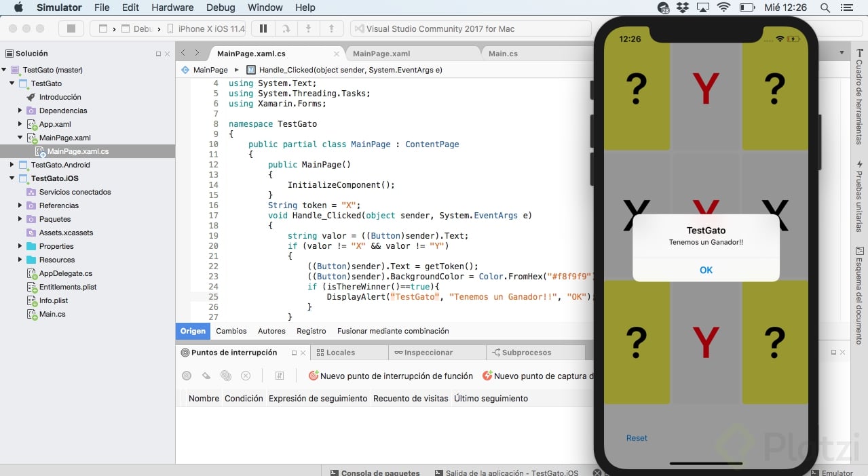Open the Window menu
The image size is (868, 476).
[265, 7]
